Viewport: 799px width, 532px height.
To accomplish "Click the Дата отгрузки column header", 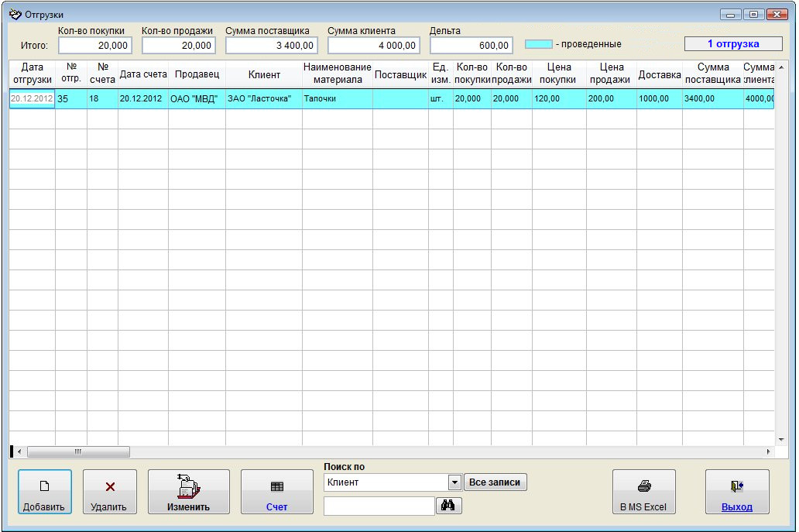I will pyautogui.click(x=32, y=74).
